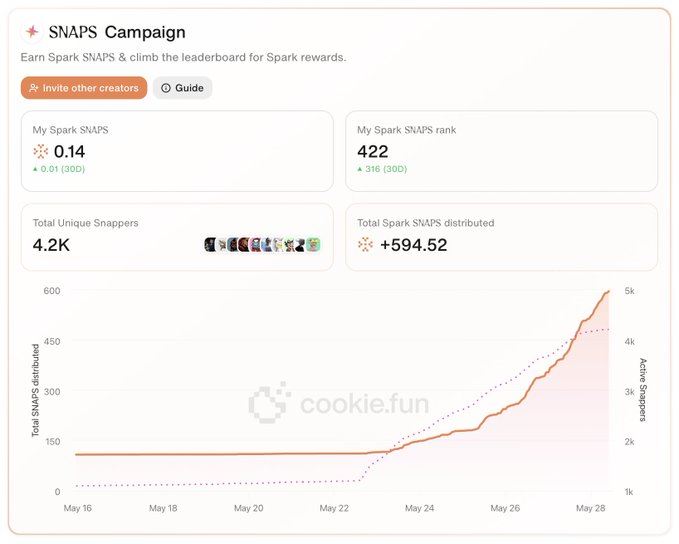Click the Spark icon beside +594.52
679x544 pixels.
[365, 245]
